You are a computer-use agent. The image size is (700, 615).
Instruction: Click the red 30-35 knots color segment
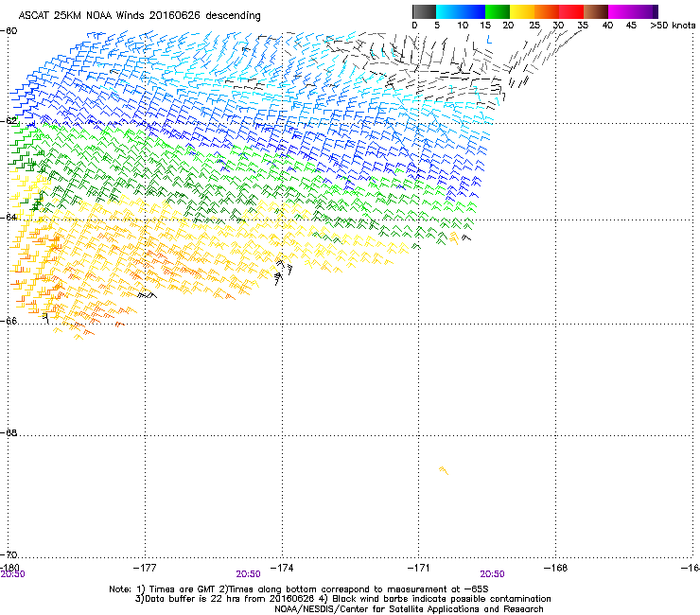coord(571,11)
